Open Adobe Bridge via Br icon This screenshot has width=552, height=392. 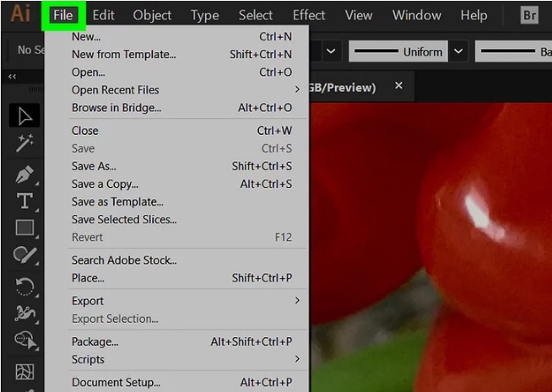click(529, 15)
